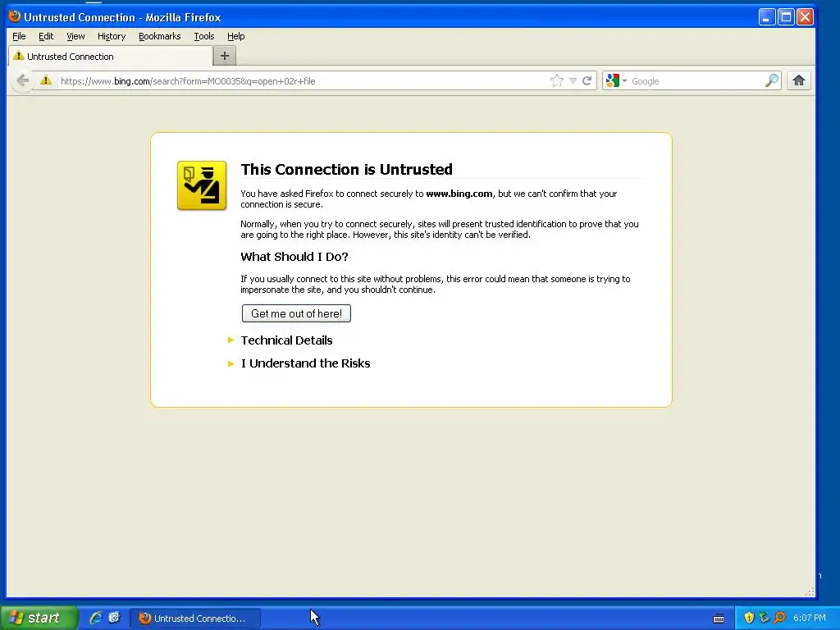Open the security shield tray icon
This screenshot has height=630, width=840.
click(749, 618)
